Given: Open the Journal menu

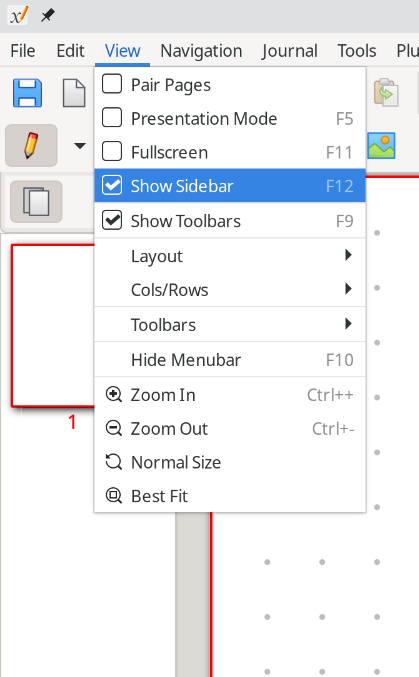Looking at the screenshot, I should pyautogui.click(x=289, y=51).
